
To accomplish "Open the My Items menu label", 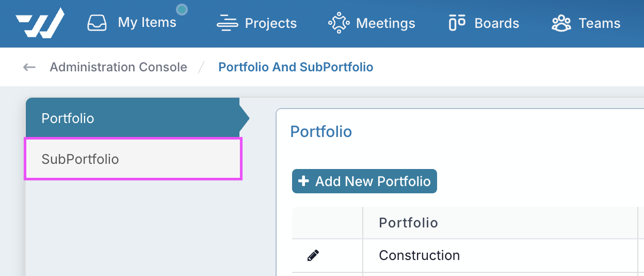I will 147,23.
